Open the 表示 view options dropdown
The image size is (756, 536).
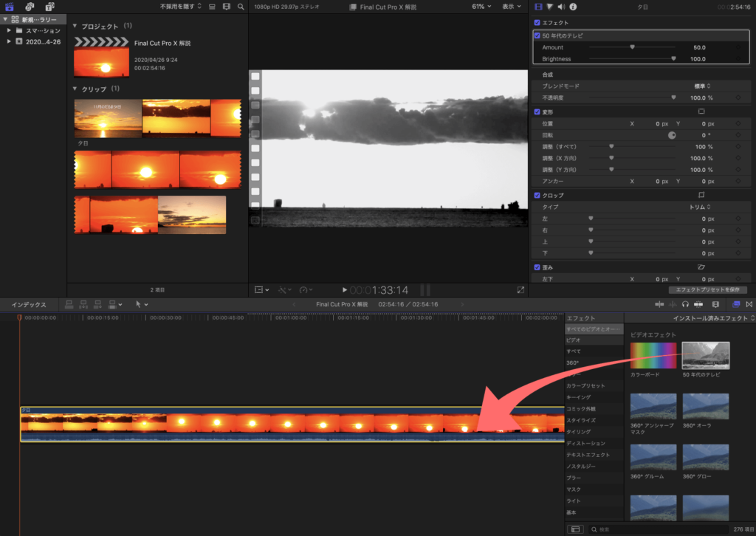pyautogui.click(x=512, y=7)
